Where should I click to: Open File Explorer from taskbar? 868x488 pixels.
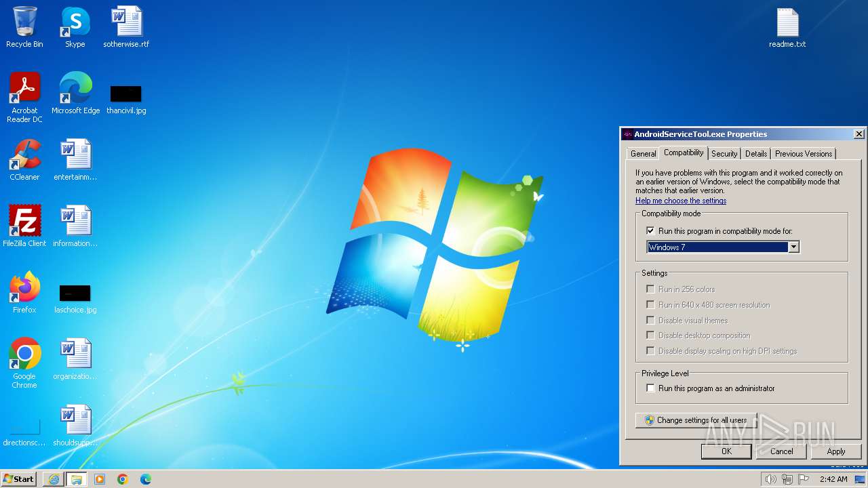coord(77,479)
